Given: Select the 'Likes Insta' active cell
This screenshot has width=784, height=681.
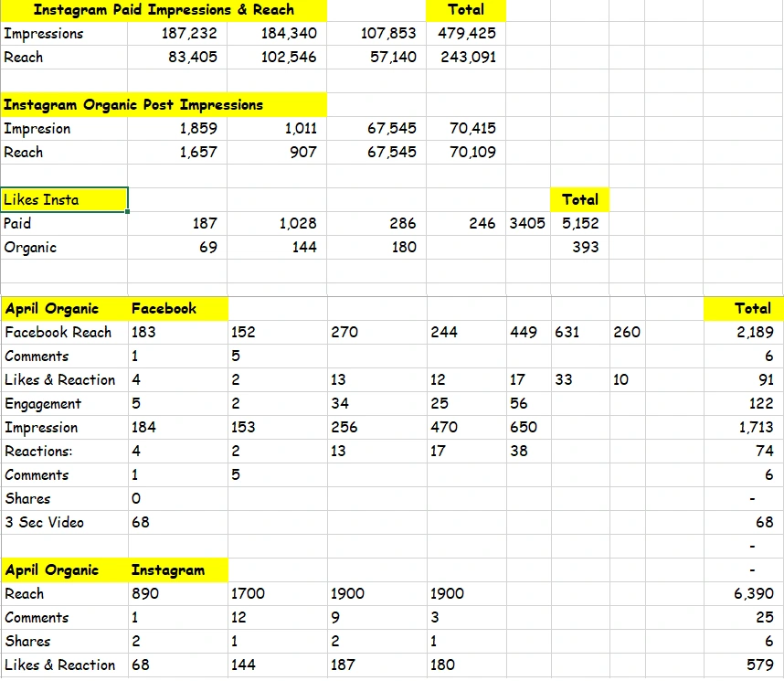Looking at the screenshot, I should [x=64, y=199].
